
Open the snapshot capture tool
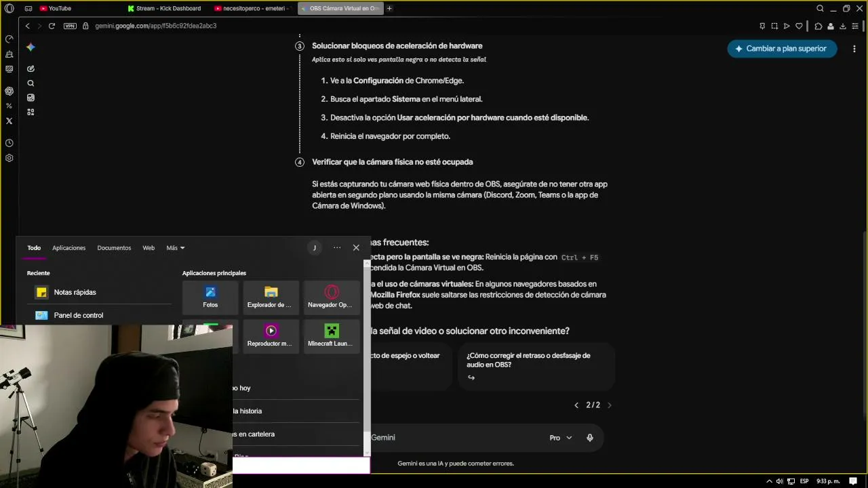pyautogui.click(x=774, y=26)
